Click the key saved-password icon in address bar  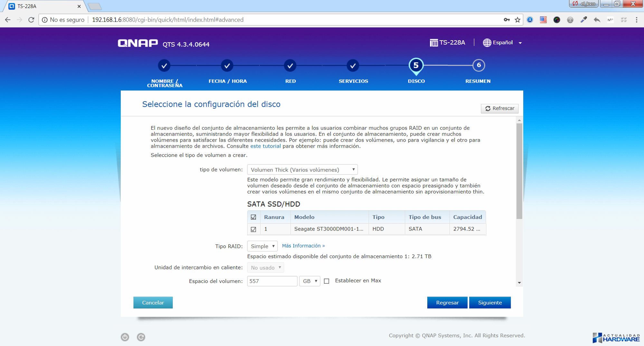[507, 20]
